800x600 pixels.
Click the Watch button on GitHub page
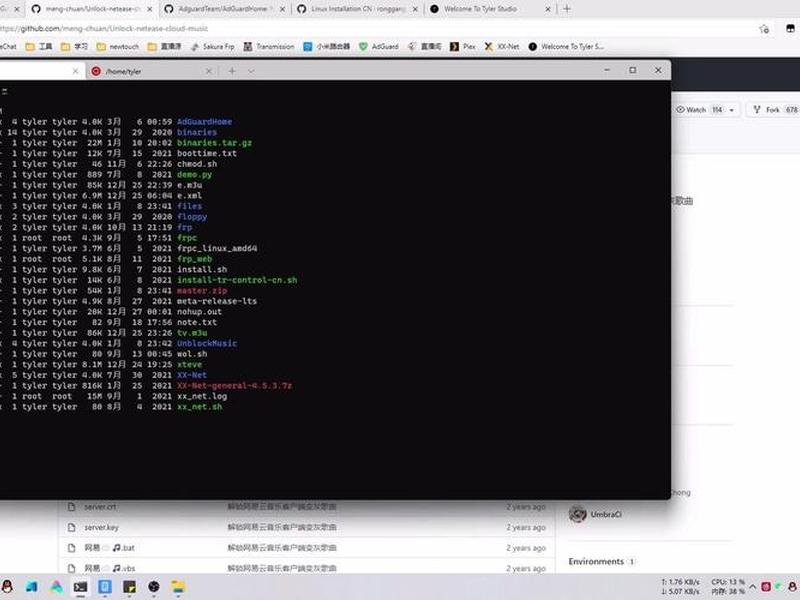pos(699,110)
